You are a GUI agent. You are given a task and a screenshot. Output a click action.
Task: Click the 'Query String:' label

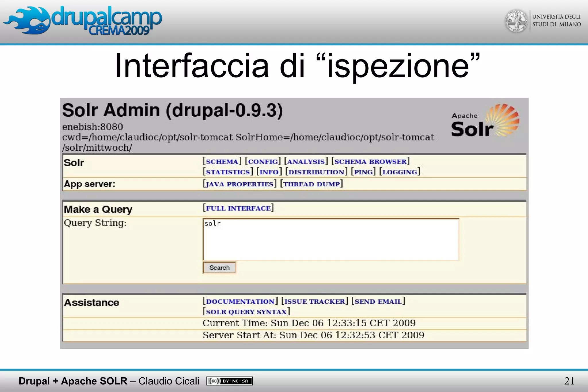pos(95,223)
